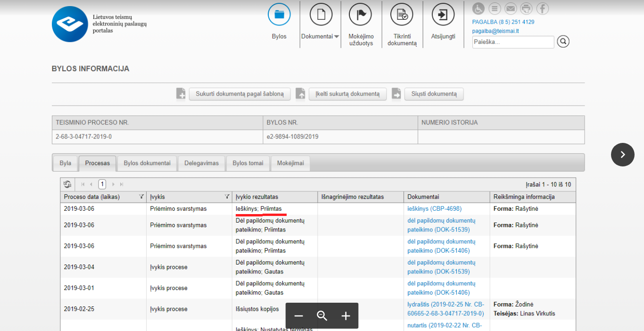
Task: Click Įkelti sukurtą dokumentą button
Action: tap(347, 94)
